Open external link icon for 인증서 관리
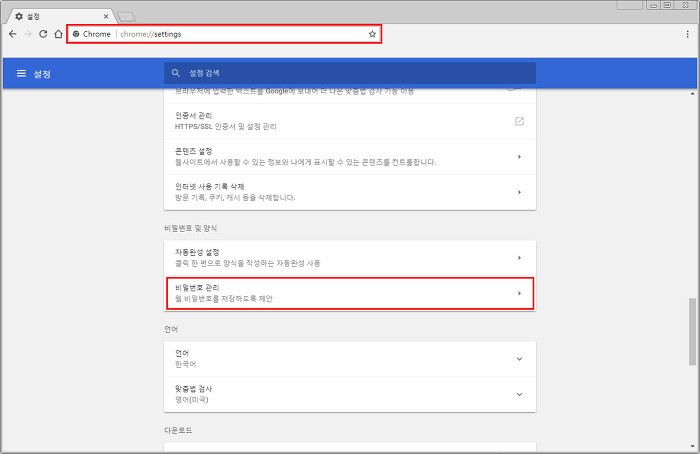Screen dimensions: 700x454 click(519, 121)
